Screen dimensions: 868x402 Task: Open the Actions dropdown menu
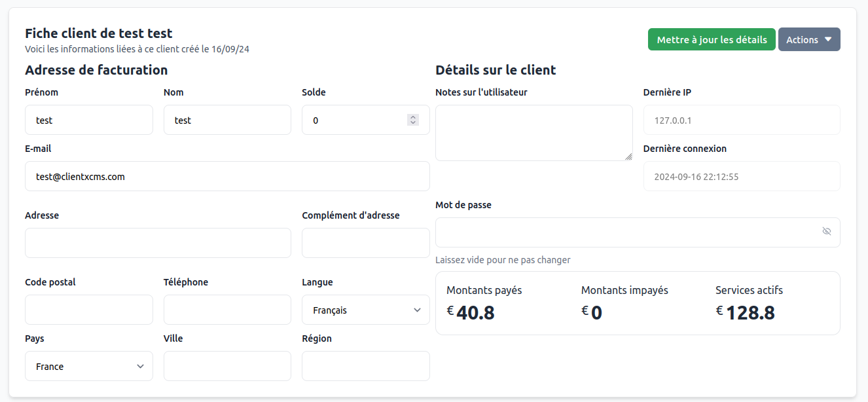click(808, 39)
